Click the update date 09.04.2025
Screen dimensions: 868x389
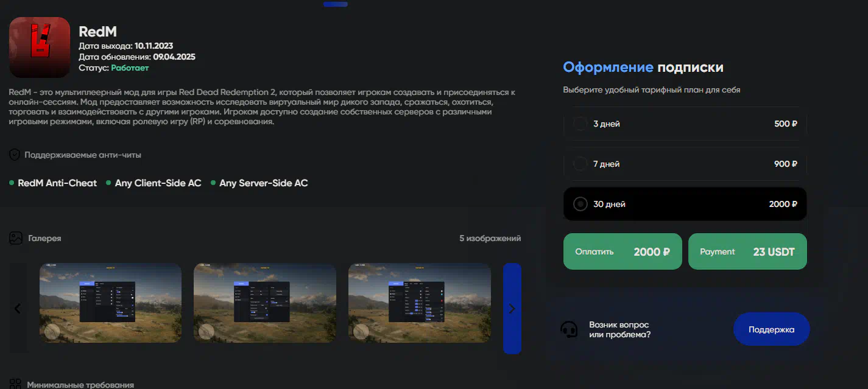[x=174, y=57]
